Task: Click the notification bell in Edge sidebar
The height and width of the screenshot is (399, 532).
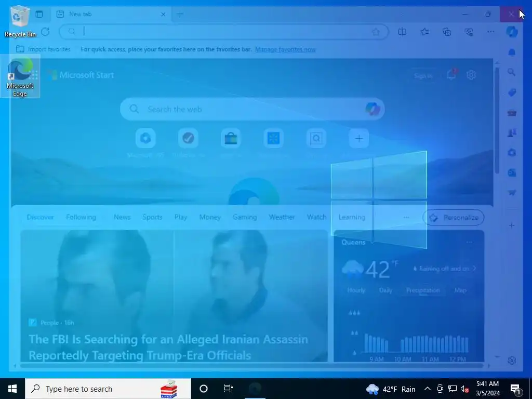Action: [x=512, y=52]
